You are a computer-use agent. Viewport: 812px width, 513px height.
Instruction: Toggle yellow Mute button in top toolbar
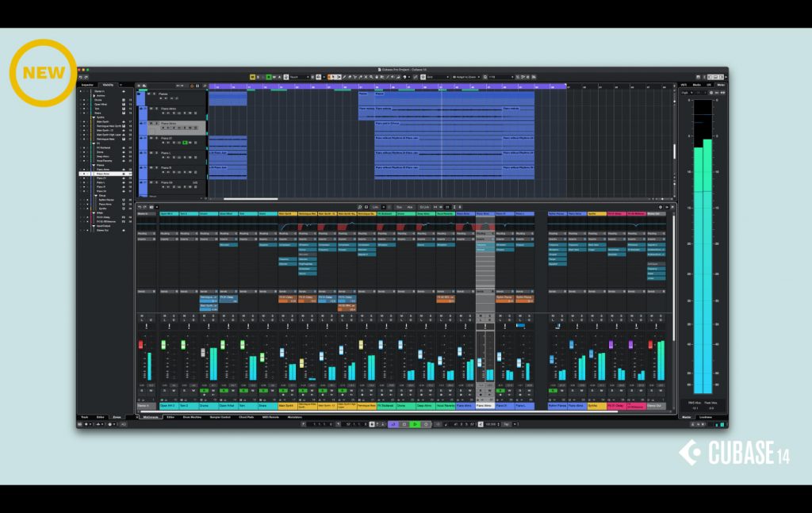[x=252, y=77]
